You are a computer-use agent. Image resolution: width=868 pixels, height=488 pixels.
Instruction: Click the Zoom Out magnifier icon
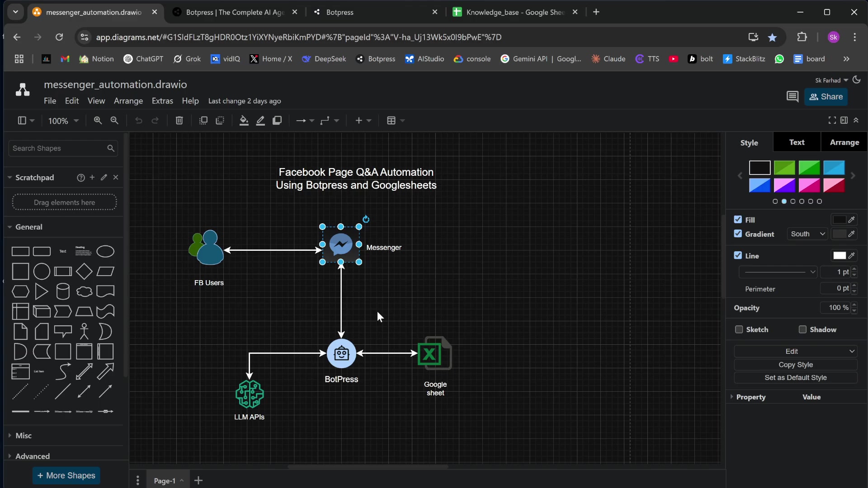114,120
